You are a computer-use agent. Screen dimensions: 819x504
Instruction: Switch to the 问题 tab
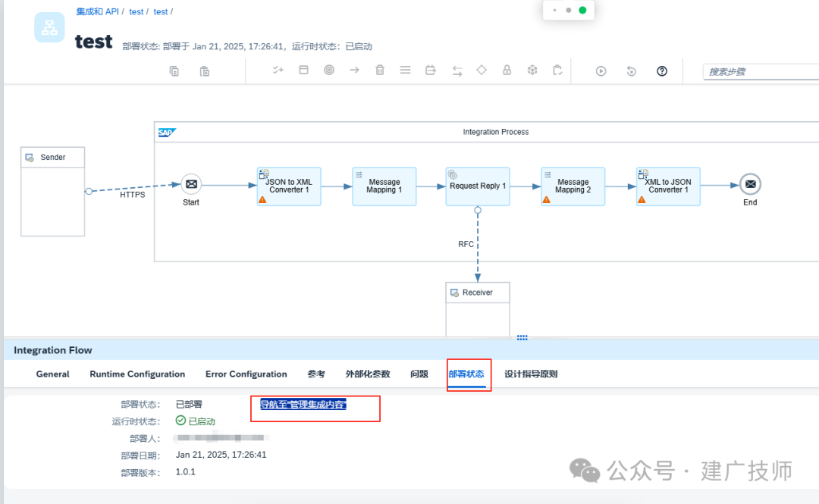[419, 374]
